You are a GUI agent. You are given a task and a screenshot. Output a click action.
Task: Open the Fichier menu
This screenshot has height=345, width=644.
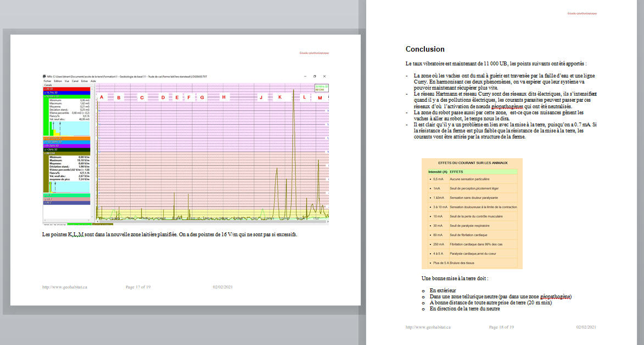(47, 81)
